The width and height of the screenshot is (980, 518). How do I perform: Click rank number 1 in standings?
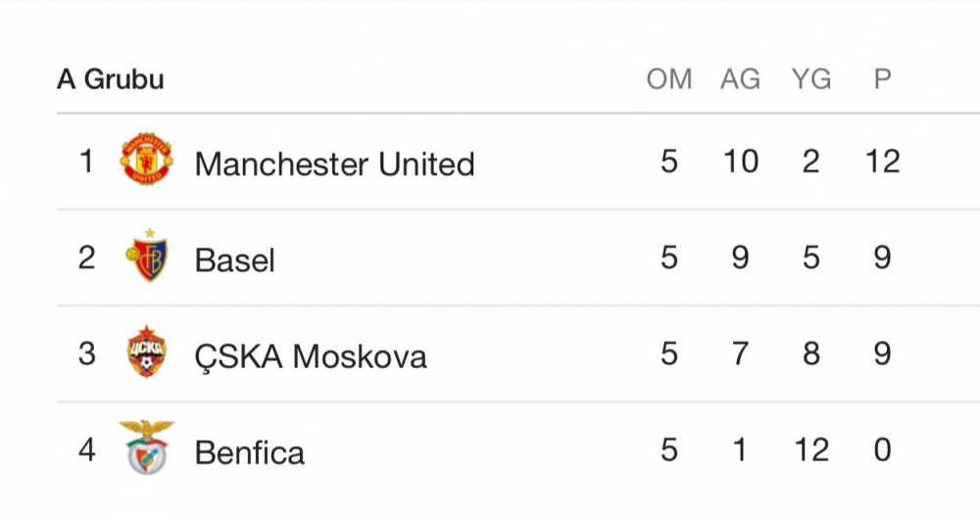[87, 162]
